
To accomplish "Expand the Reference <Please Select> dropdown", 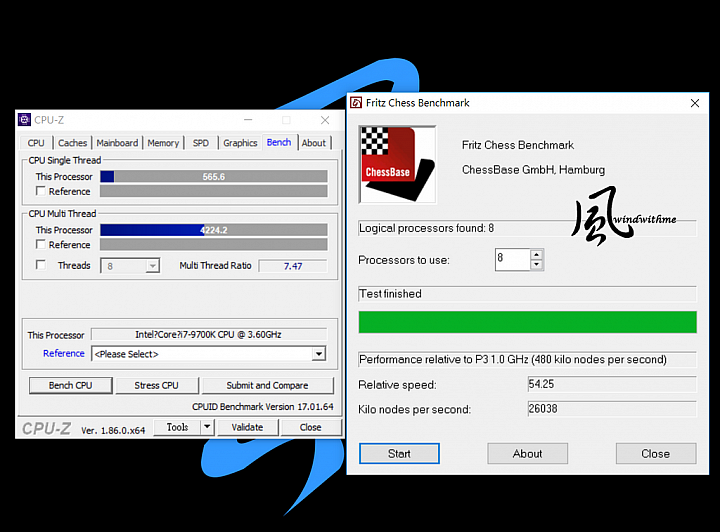I will click(319, 354).
